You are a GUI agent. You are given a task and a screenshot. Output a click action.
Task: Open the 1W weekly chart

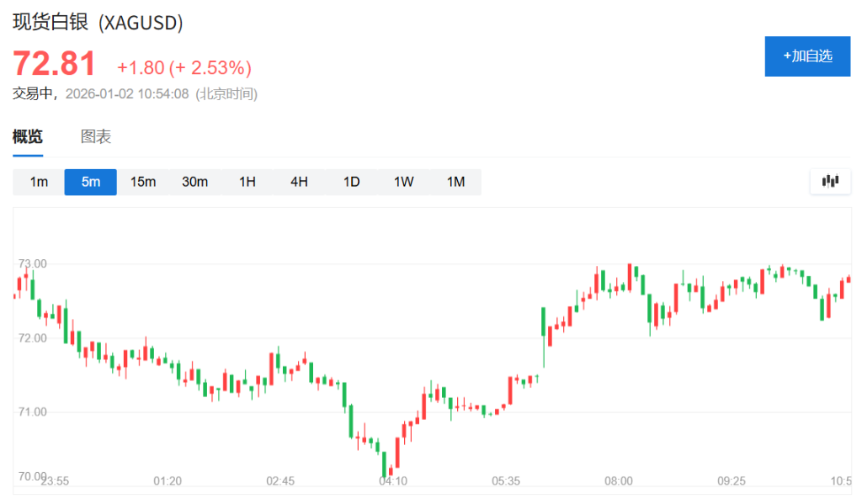tap(403, 181)
